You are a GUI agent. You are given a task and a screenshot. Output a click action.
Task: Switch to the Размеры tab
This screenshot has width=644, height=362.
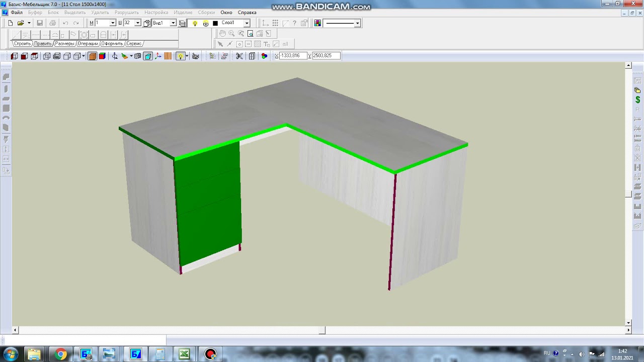point(64,44)
